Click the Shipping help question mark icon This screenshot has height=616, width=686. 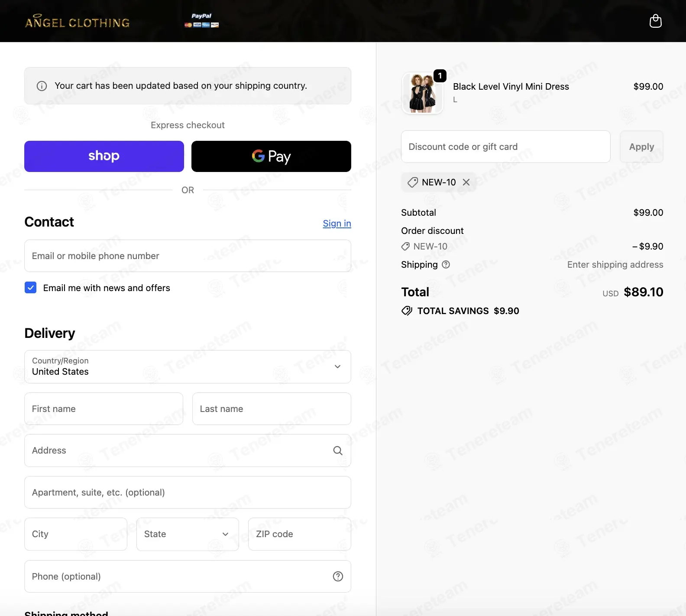click(446, 265)
